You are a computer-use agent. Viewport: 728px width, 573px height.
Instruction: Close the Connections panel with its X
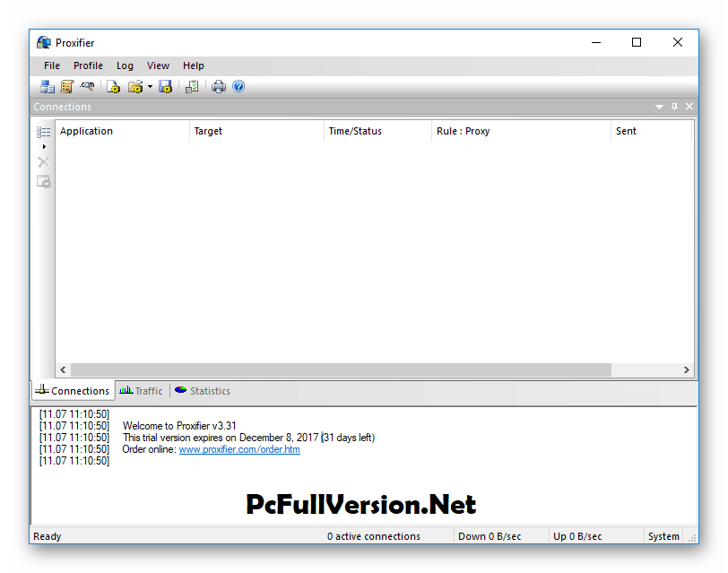[689, 107]
